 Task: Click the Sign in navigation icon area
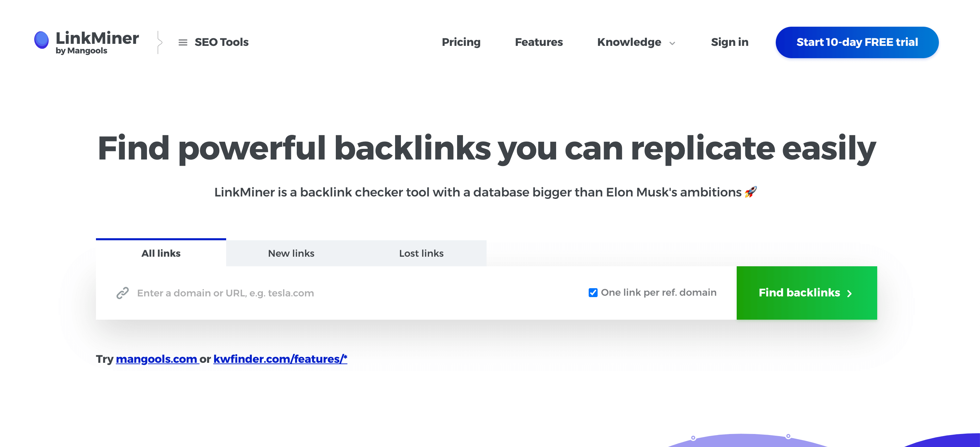click(730, 42)
